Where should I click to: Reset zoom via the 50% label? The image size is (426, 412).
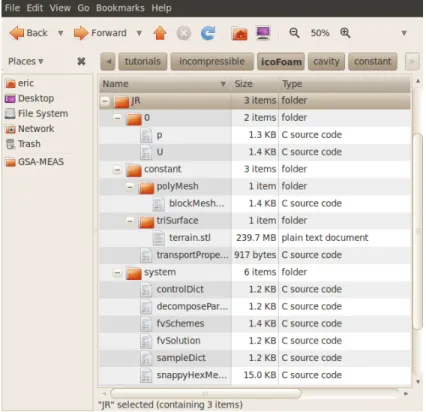pyautogui.click(x=320, y=33)
